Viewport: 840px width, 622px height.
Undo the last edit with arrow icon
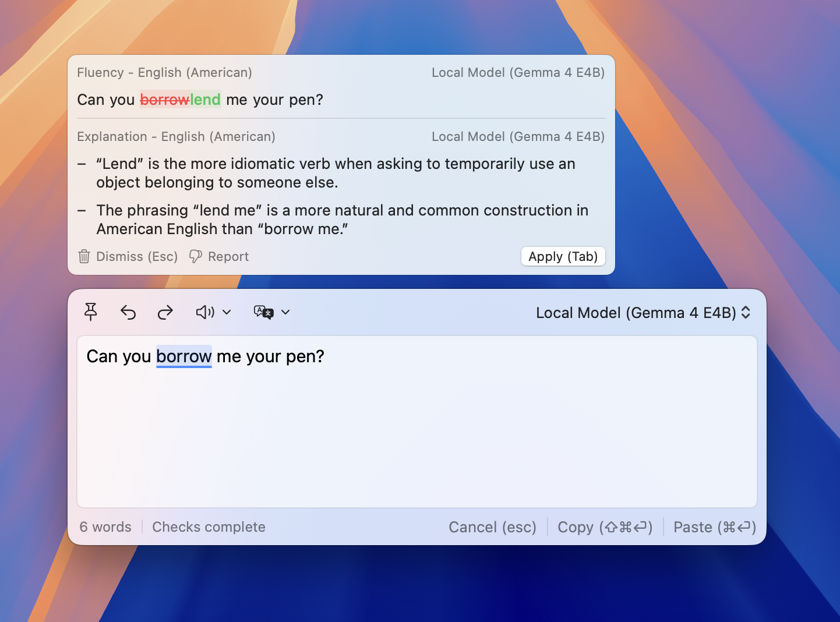pos(128,313)
